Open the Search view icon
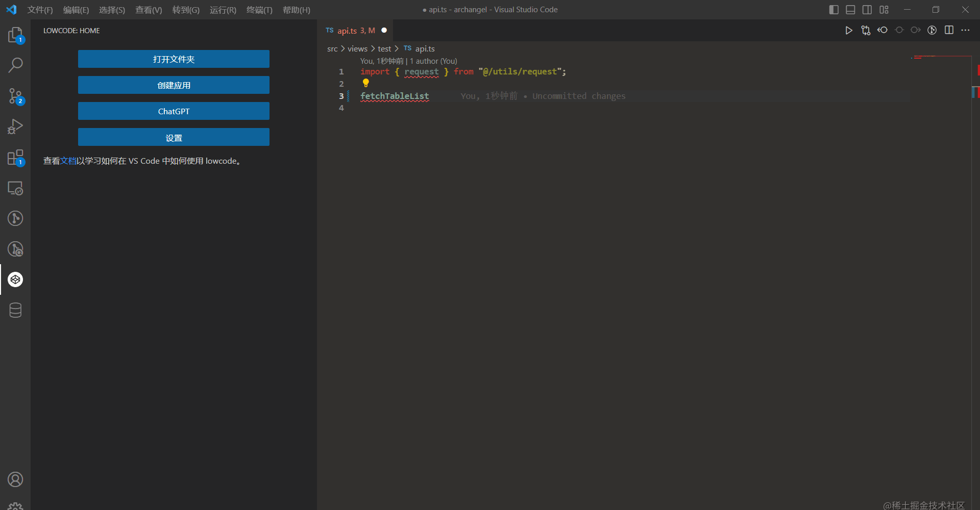 point(15,65)
